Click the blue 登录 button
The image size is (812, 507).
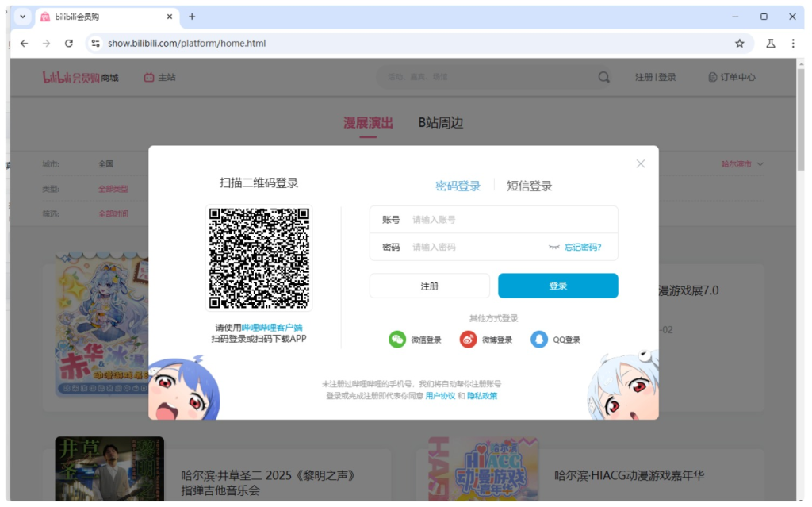557,286
